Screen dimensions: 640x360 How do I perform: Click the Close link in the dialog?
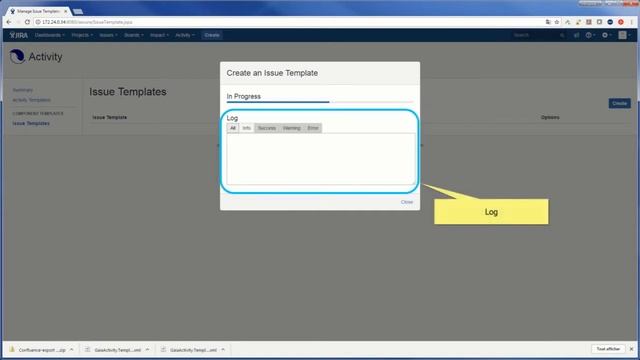pos(407,202)
